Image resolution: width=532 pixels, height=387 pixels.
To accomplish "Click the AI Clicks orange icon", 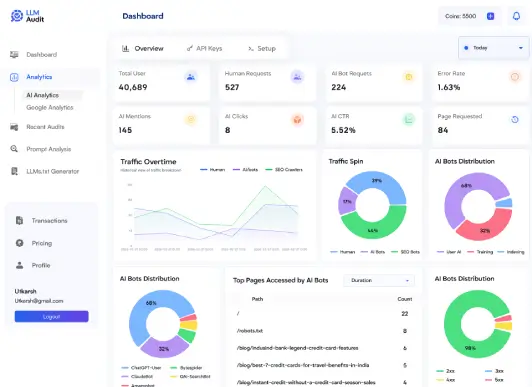I will point(297,119).
